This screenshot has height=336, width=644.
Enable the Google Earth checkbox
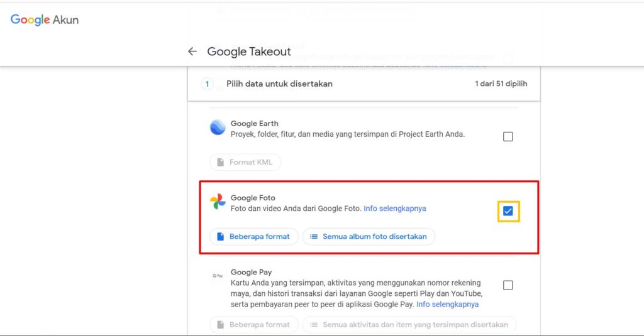(x=508, y=137)
